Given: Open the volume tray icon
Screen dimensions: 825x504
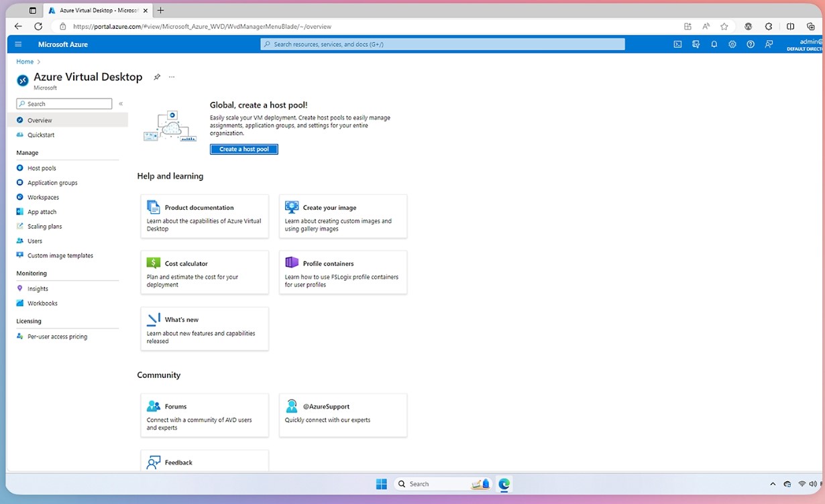Looking at the screenshot, I should coord(812,484).
